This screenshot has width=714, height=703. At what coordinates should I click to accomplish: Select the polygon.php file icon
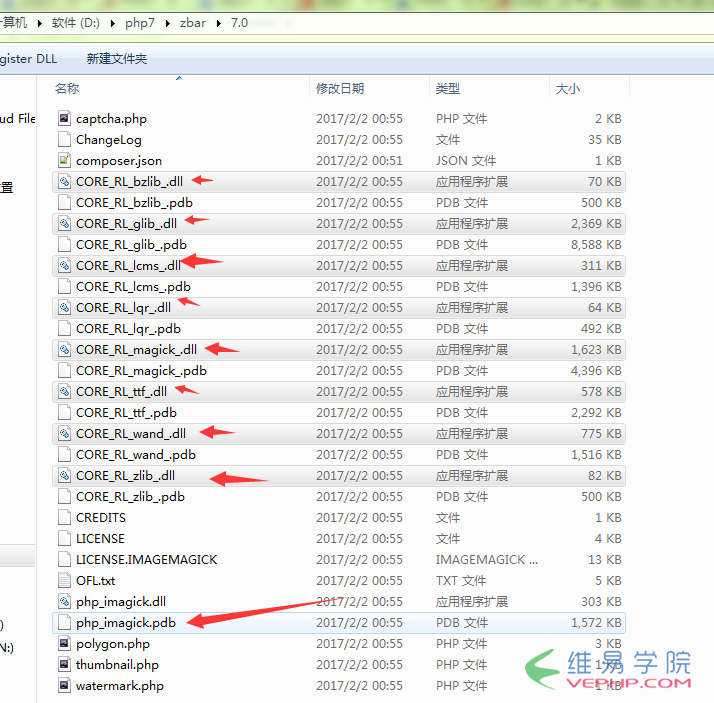tap(65, 644)
